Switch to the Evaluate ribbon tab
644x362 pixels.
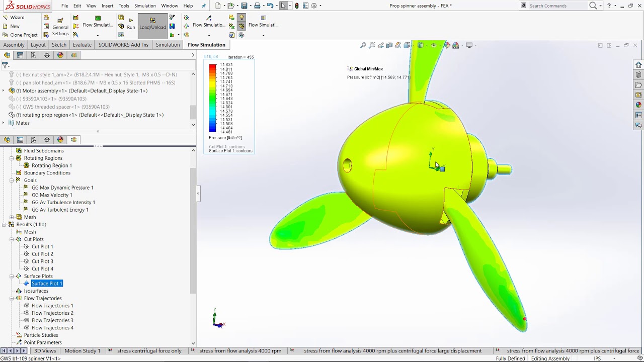(82, 45)
